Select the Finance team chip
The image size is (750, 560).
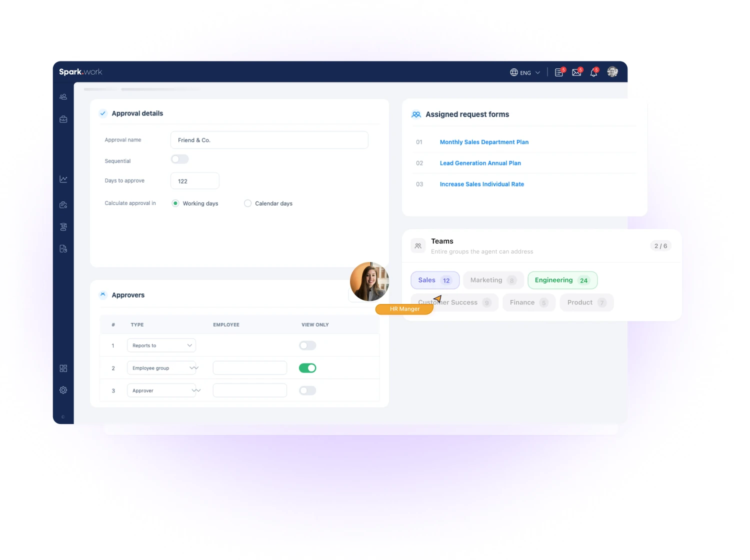529,302
